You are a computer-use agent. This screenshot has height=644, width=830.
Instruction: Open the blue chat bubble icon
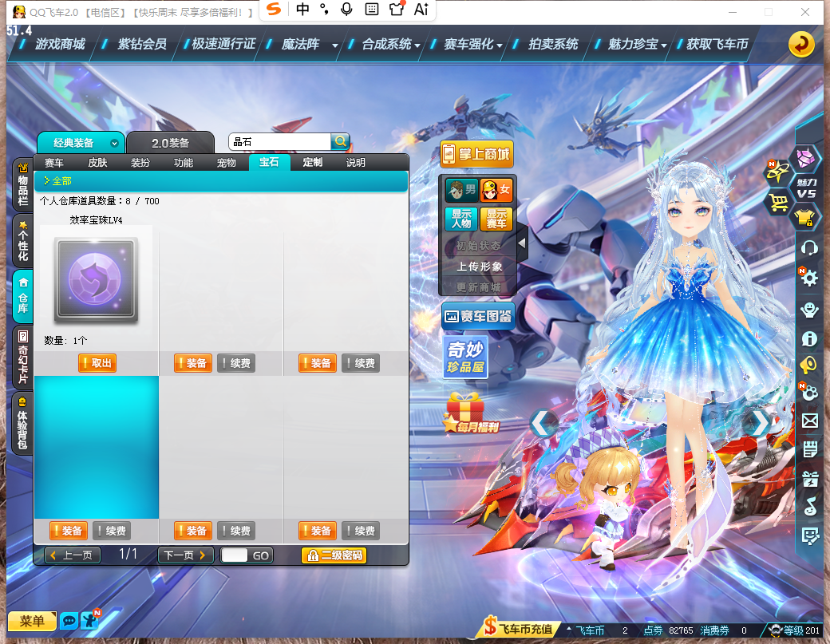pyautogui.click(x=69, y=620)
